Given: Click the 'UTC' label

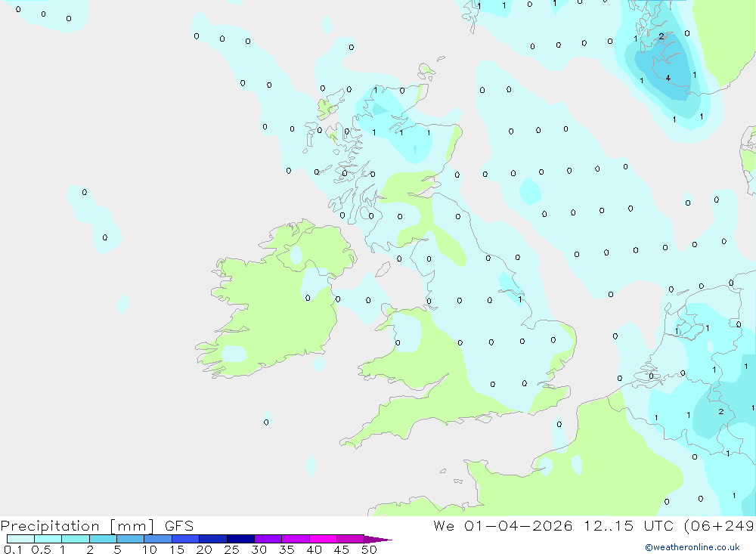Looking at the screenshot, I should tap(658, 525).
